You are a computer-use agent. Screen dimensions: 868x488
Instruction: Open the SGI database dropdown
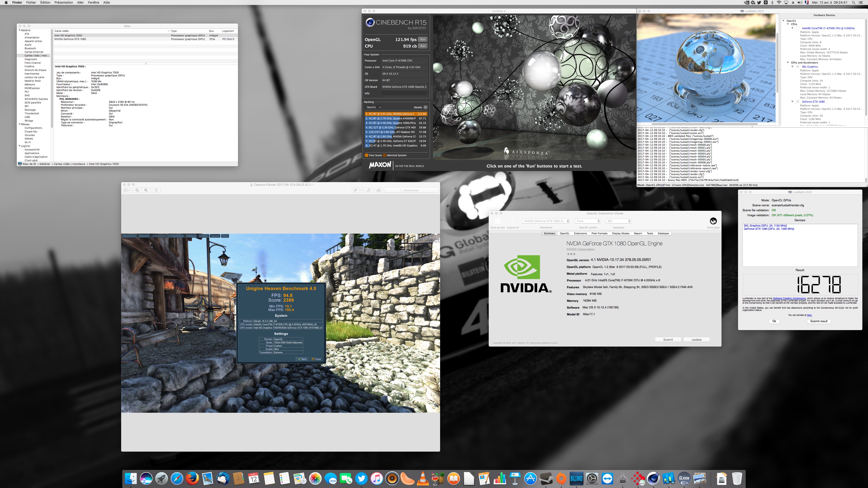(618, 221)
